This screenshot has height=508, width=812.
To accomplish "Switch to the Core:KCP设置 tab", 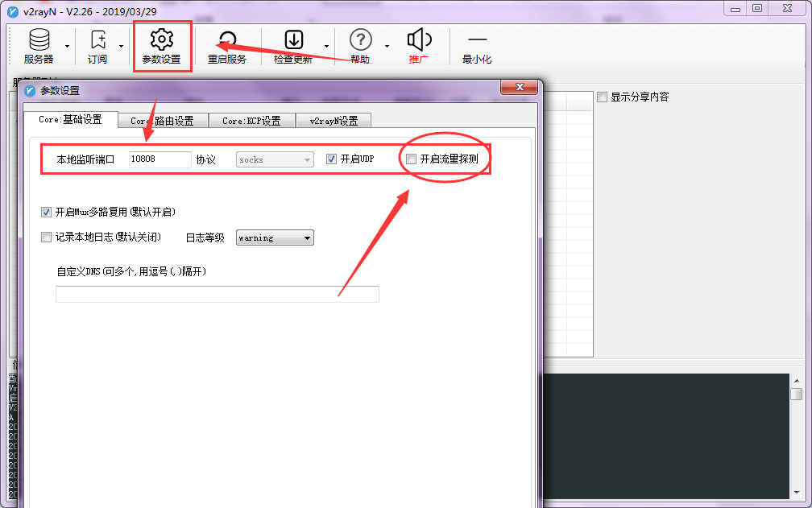I will [x=251, y=121].
